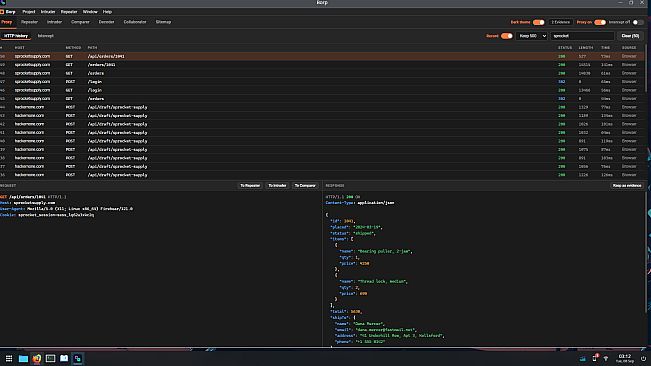Open the Project menu
Viewport: 651px width, 366px height.
point(29,12)
